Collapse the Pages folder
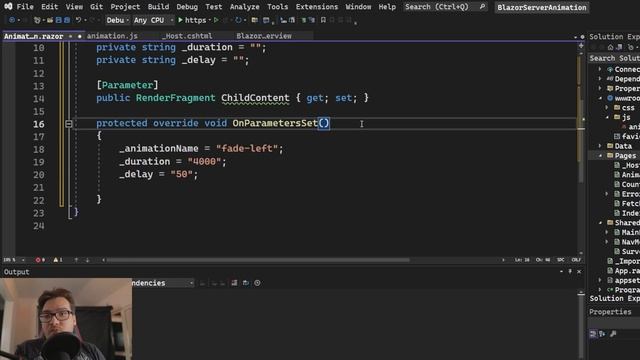This screenshot has width=640, height=360. coord(600,156)
